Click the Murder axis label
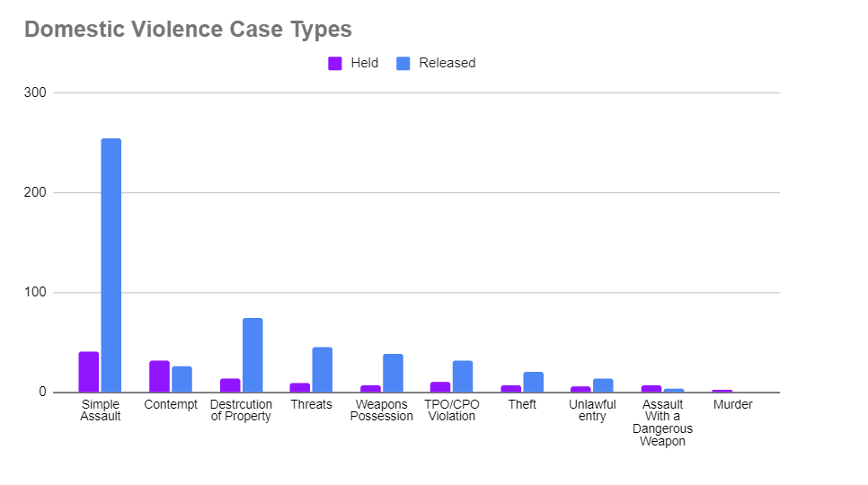Image resolution: width=868 pixels, height=485 pixels. (x=732, y=405)
